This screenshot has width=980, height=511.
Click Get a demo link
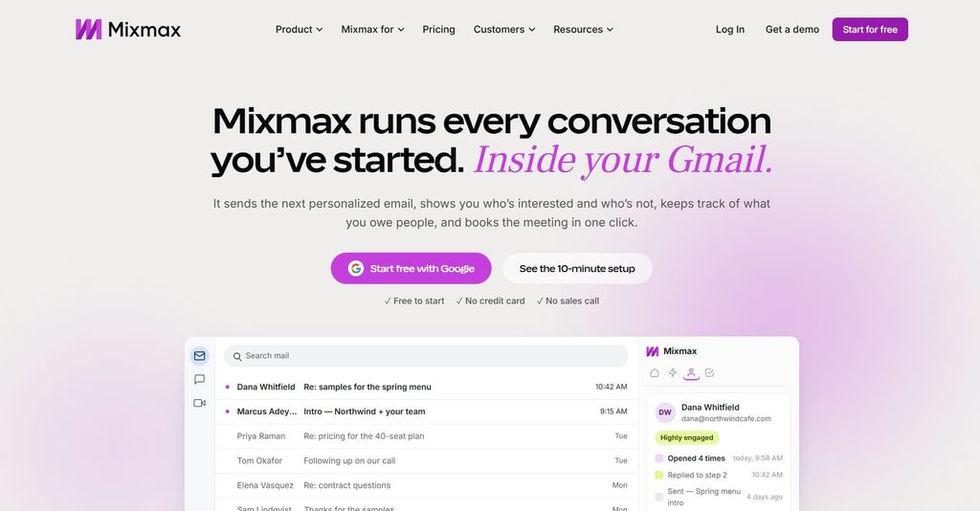pos(791,30)
